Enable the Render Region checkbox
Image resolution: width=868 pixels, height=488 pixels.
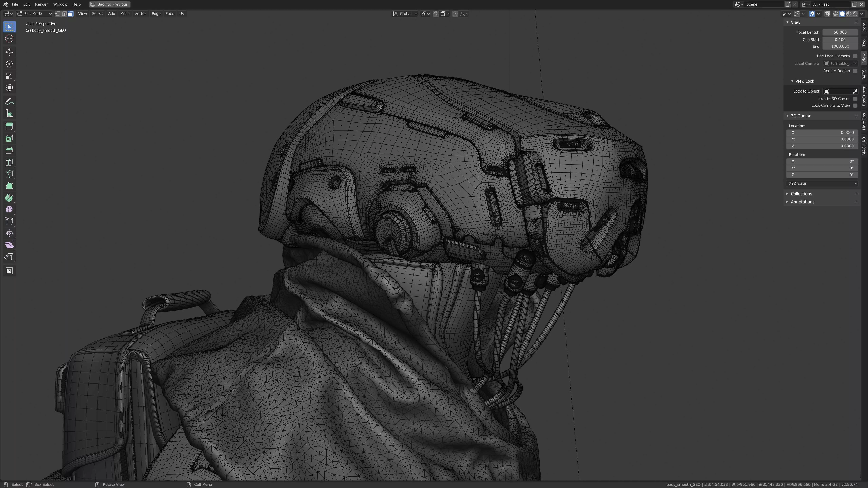click(855, 71)
